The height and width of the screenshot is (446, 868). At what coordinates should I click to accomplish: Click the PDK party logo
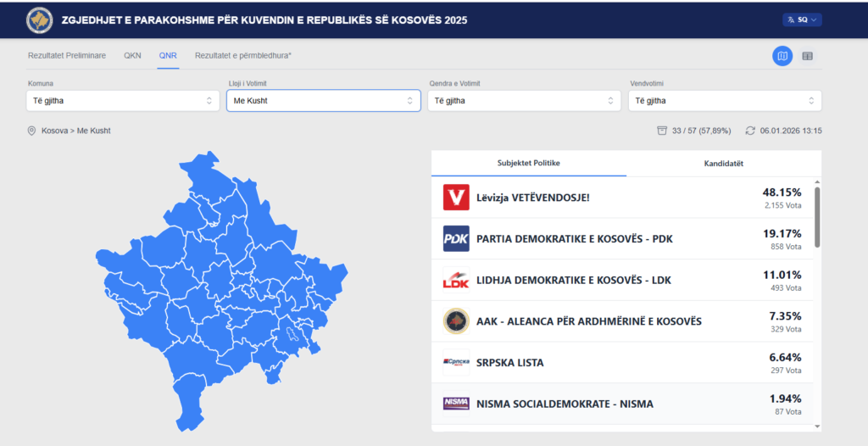[x=456, y=239]
